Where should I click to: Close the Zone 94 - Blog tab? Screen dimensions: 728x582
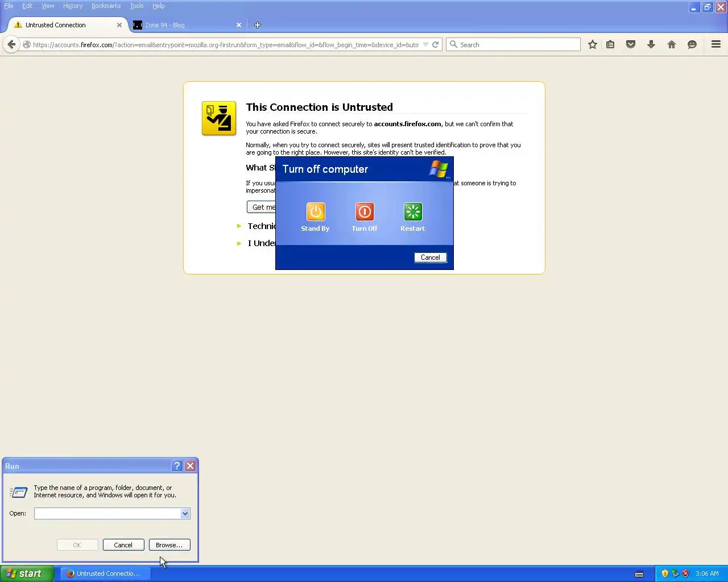tap(239, 25)
